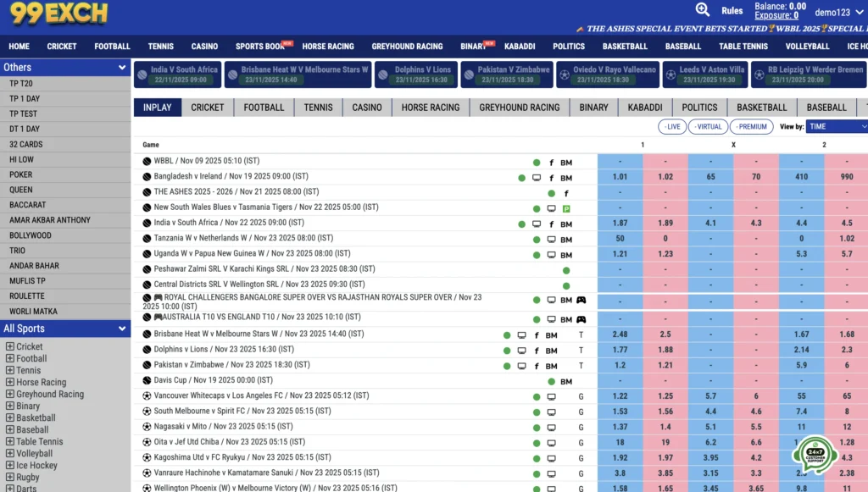Click the fancy 'f' icon for India v South Africa
Viewport: 868px width, 492px height.
pos(551,224)
